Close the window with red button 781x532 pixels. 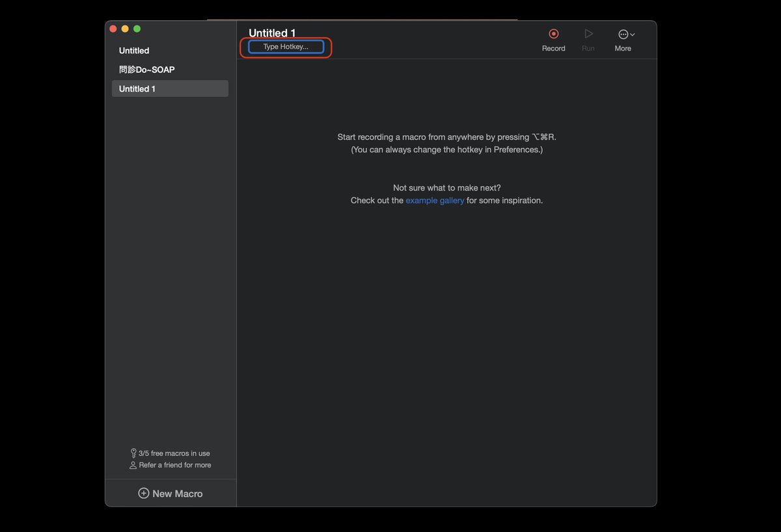[x=113, y=29]
